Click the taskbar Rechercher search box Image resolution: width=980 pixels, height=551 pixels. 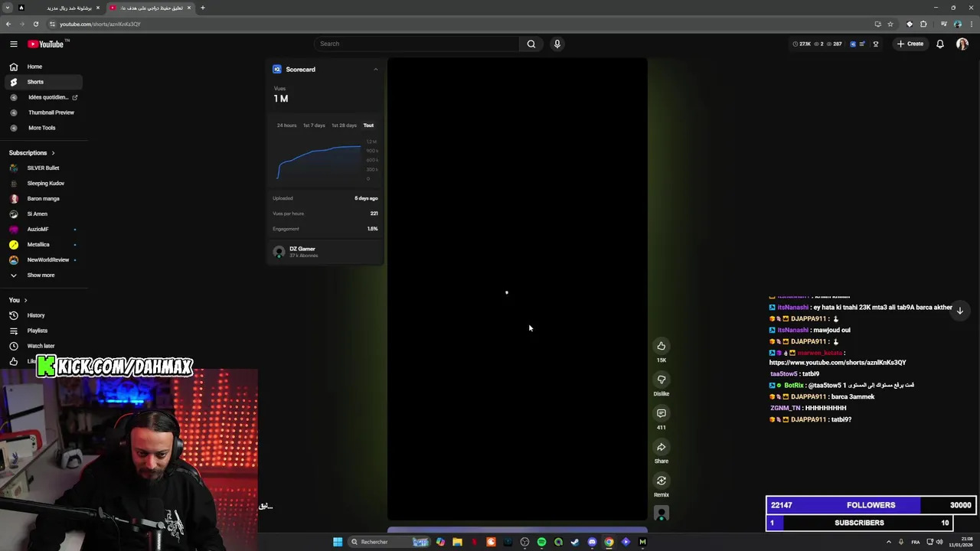[389, 542]
